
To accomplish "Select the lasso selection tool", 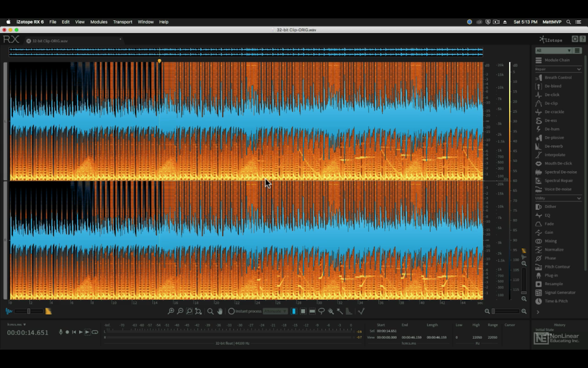I will pyautogui.click(x=322, y=311).
